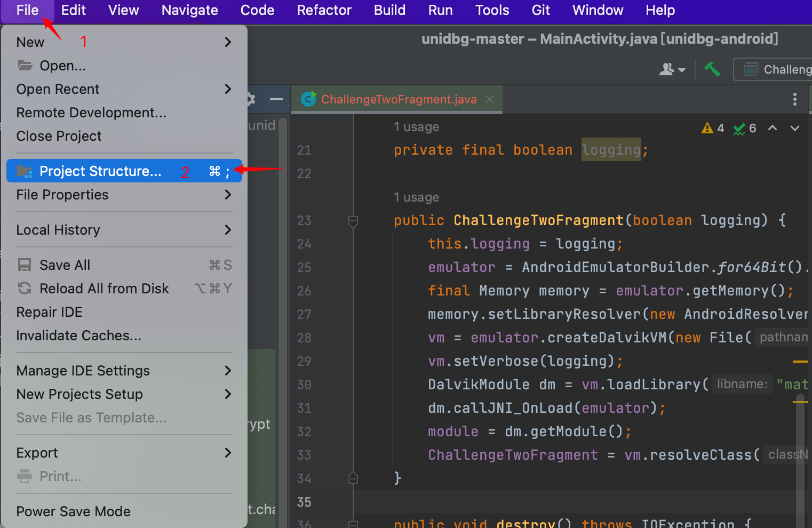Click the green typo checkmark indicator showing 6

745,128
